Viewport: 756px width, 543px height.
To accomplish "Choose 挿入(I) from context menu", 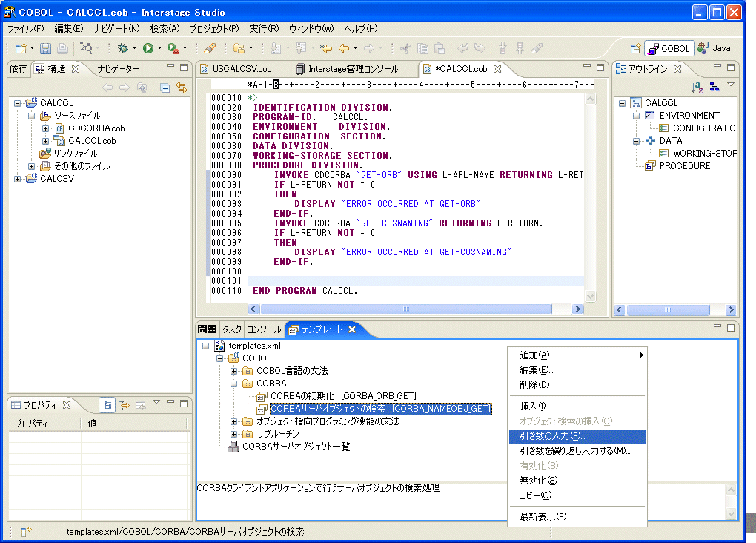I will point(577,407).
